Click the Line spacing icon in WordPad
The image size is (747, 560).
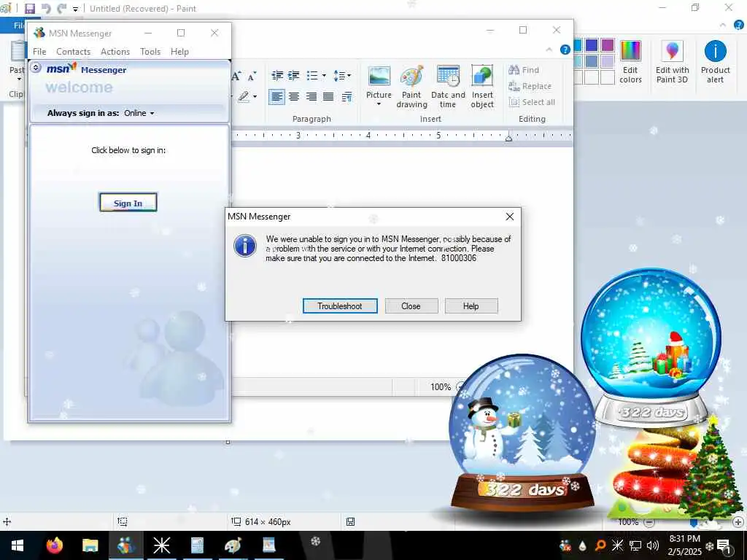tap(338, 75)
